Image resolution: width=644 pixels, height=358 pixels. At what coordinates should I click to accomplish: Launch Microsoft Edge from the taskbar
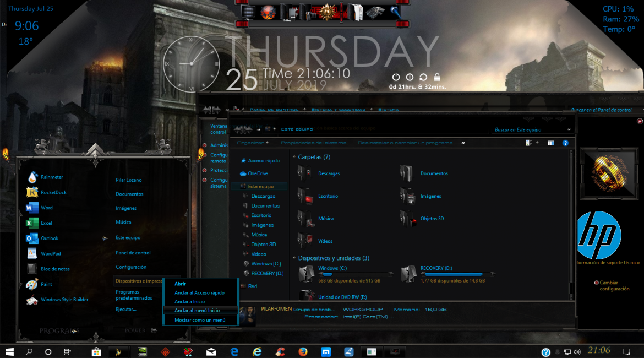[x=234, y=352]
